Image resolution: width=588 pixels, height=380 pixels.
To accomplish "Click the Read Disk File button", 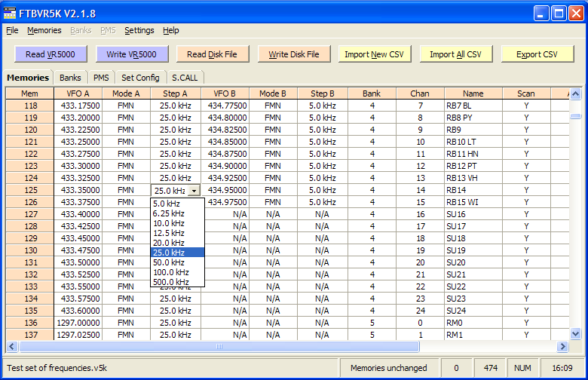I will [213, 54].
